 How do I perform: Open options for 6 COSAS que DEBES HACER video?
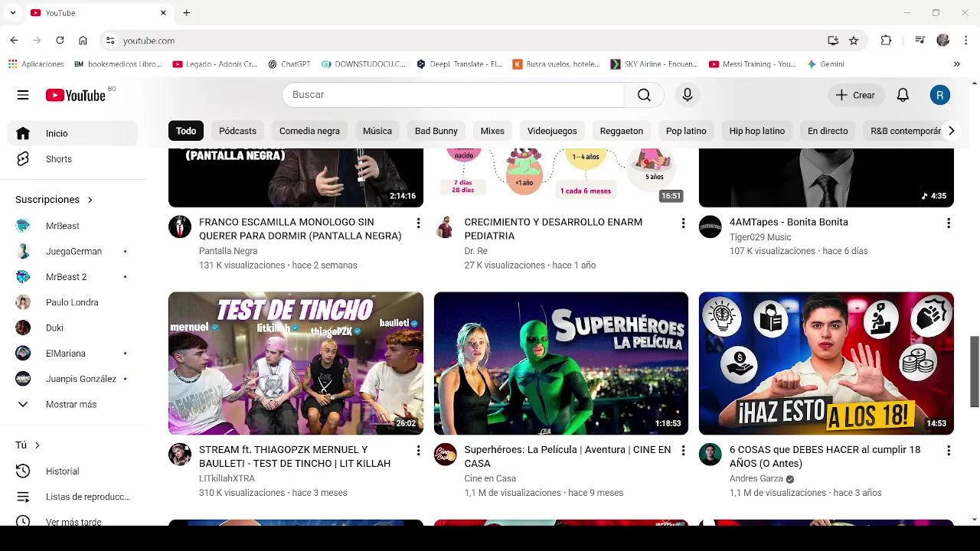(949, 451)
